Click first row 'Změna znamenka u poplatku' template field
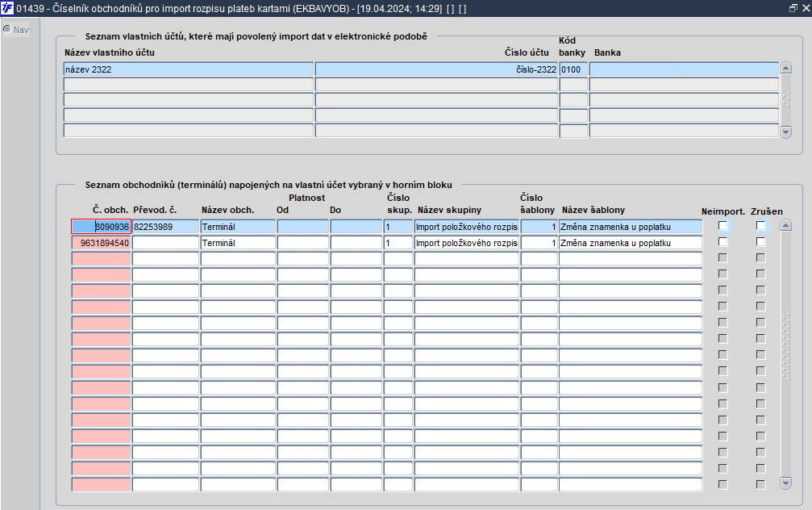This screenshot has width=812, height=510. (631, 227)
